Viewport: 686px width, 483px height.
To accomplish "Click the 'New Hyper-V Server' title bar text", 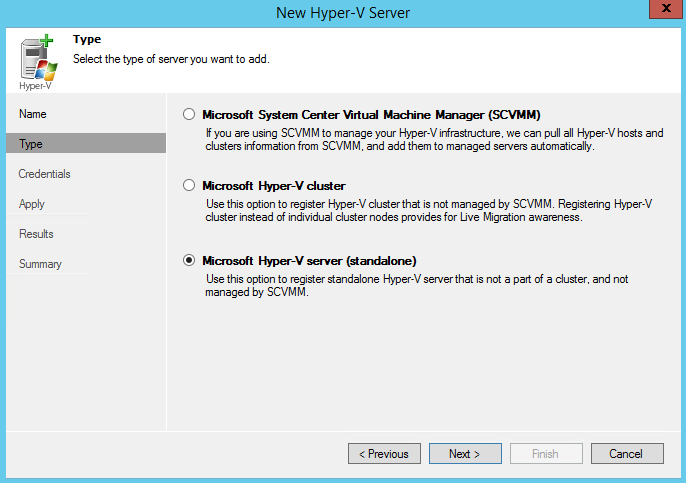I will pos(343,13).
